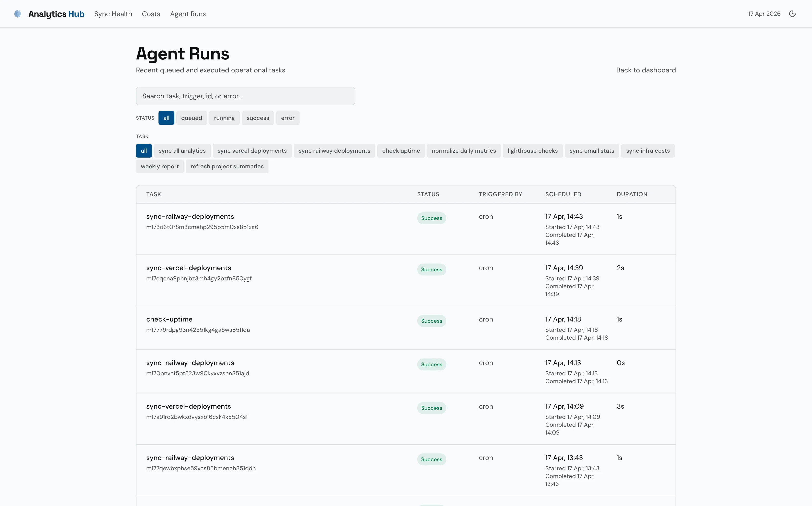Filter status by success
812x506 pixels.
[258, 118]
